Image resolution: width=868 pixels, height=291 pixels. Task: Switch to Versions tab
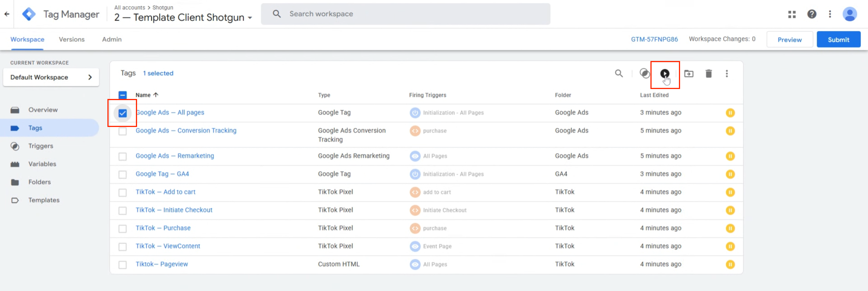click(x=72, y=39)
